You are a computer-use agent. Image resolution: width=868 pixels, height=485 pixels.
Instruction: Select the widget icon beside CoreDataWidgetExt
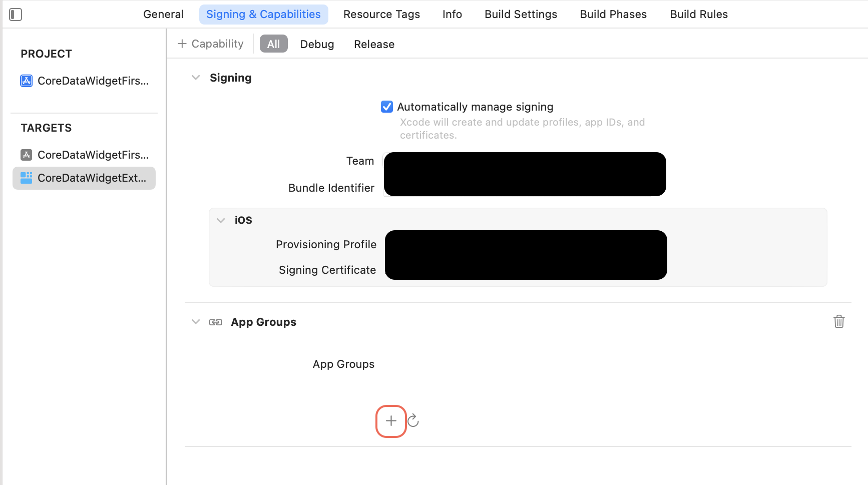26,178
